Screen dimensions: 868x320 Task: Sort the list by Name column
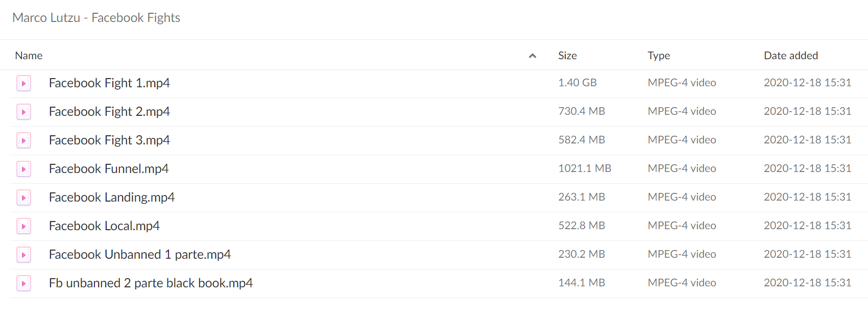pos(29,56)
